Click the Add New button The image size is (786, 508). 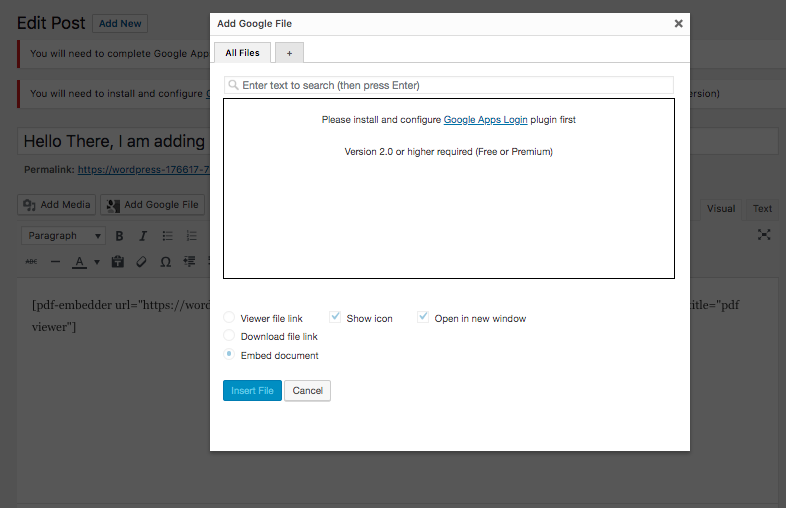[x=120, y=24]
